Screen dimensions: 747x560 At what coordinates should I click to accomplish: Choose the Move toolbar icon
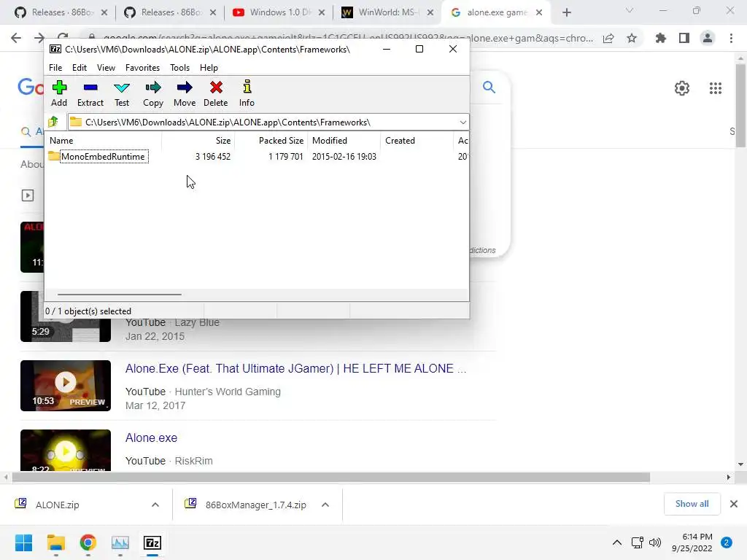[x=185, y=93]
